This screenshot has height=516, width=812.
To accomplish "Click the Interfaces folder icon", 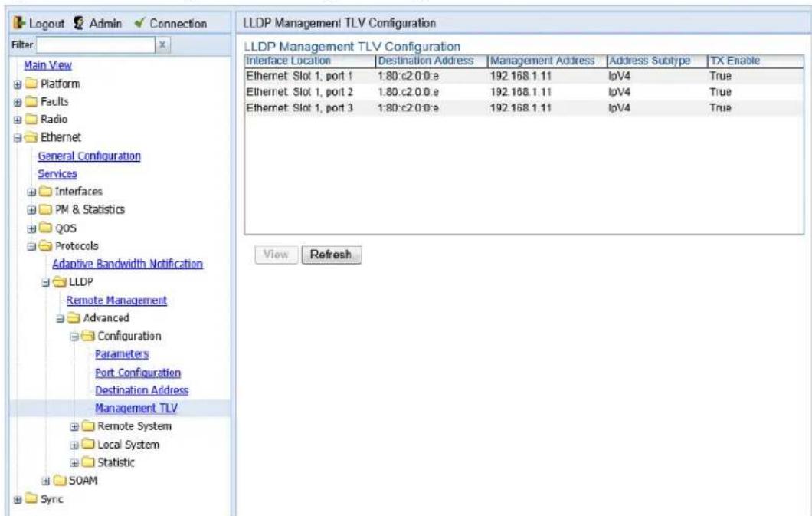I will (46, 192).
